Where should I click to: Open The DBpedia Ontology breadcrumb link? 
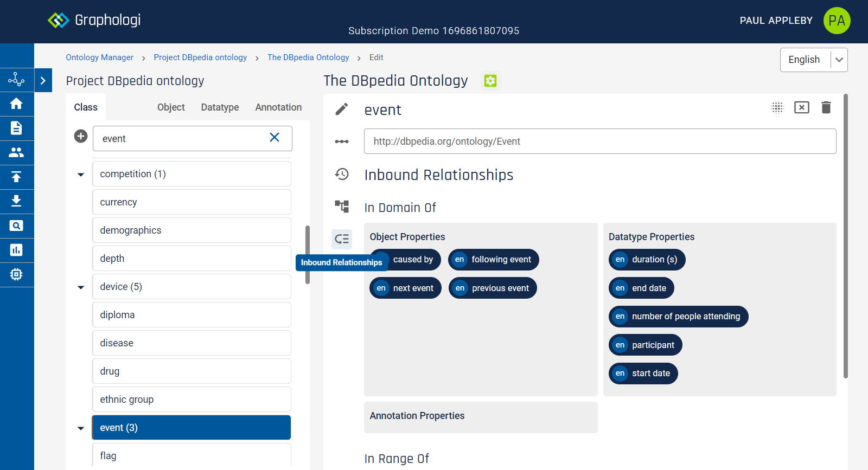[x=308, y=57]
